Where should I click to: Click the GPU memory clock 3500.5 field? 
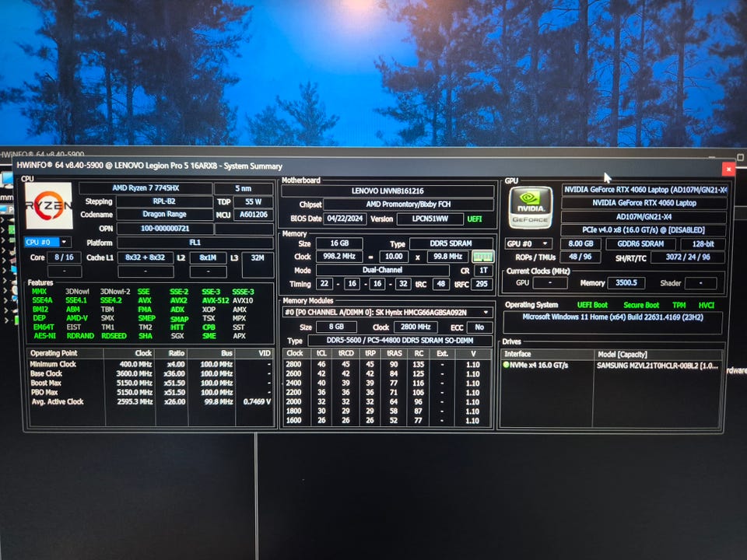point(626,283)
